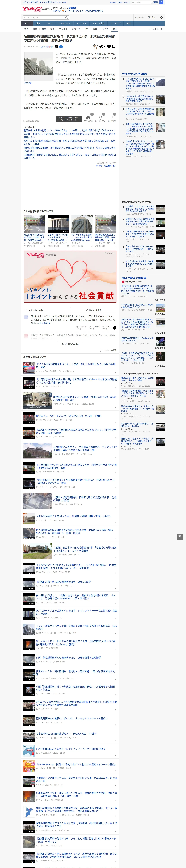The width and height of the screenshot is (186, 868).
Task: Open the 有料 navigation tab
Action: [128, 24]
